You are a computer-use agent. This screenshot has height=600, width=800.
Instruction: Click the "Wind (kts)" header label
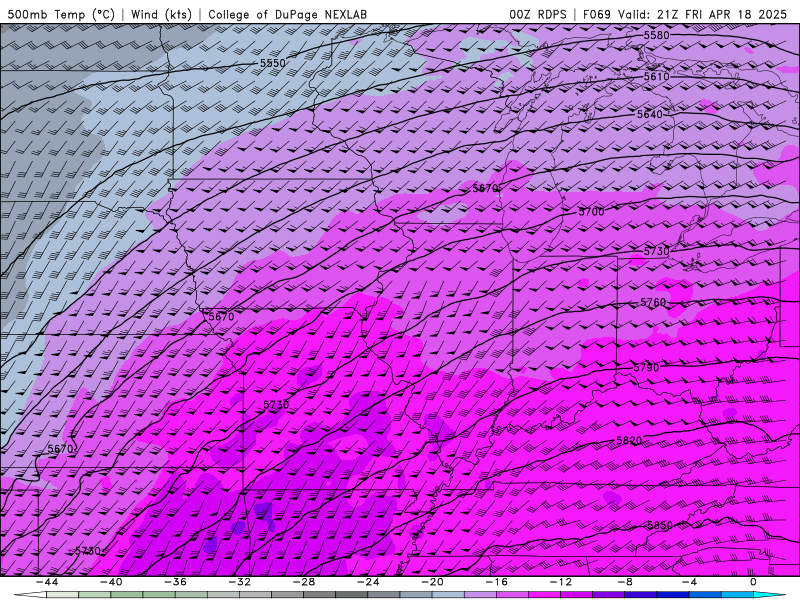pos(161,14)
